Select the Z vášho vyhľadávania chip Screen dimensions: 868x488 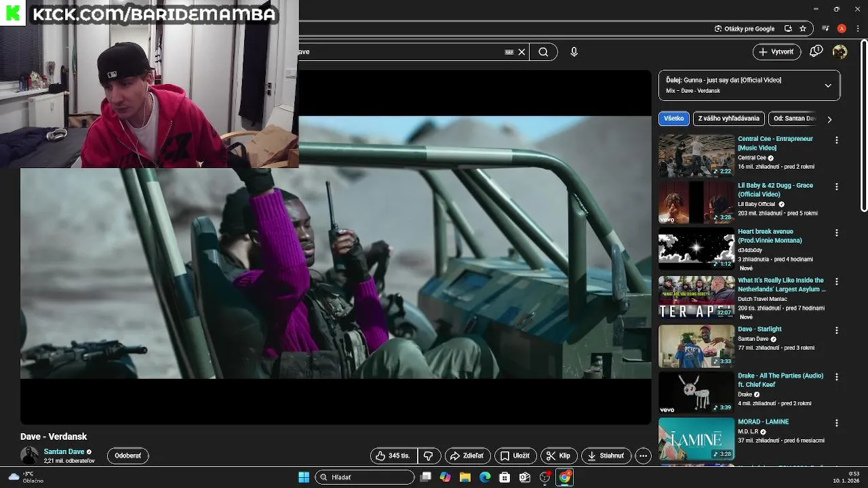pos(729,119)
